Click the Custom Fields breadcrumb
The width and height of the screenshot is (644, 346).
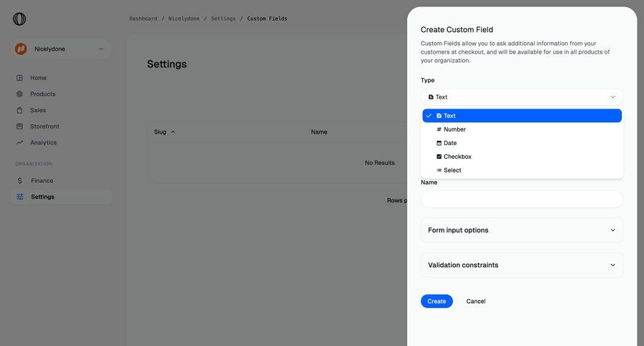(x=267, y=19)
